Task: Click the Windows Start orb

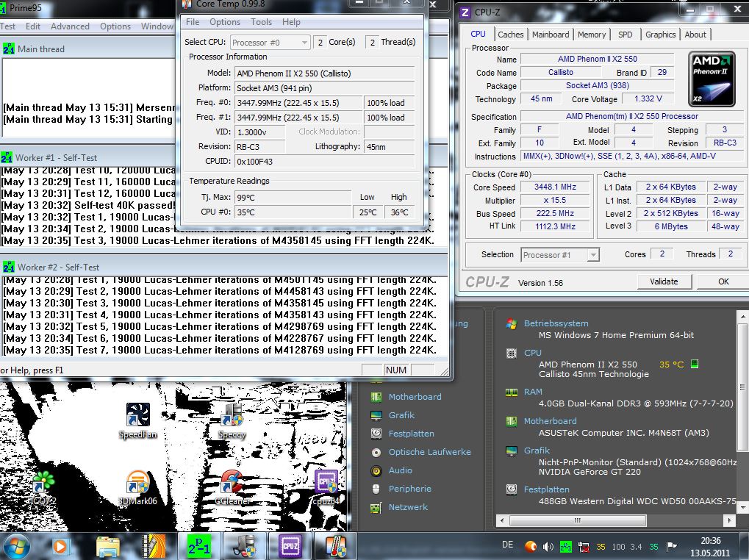Action: point(17,546)
